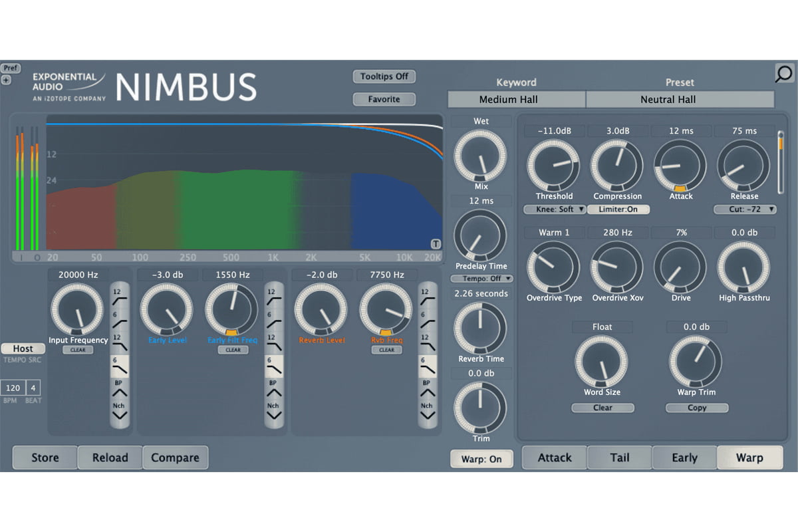
Task: Click Clear under Word Size
Action: tap(602, 408)
